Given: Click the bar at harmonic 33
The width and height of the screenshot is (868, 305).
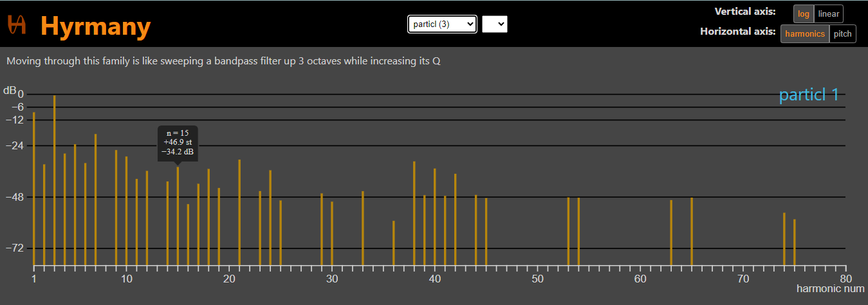Looking at the screenshot, I should click(x=363, y=228).
